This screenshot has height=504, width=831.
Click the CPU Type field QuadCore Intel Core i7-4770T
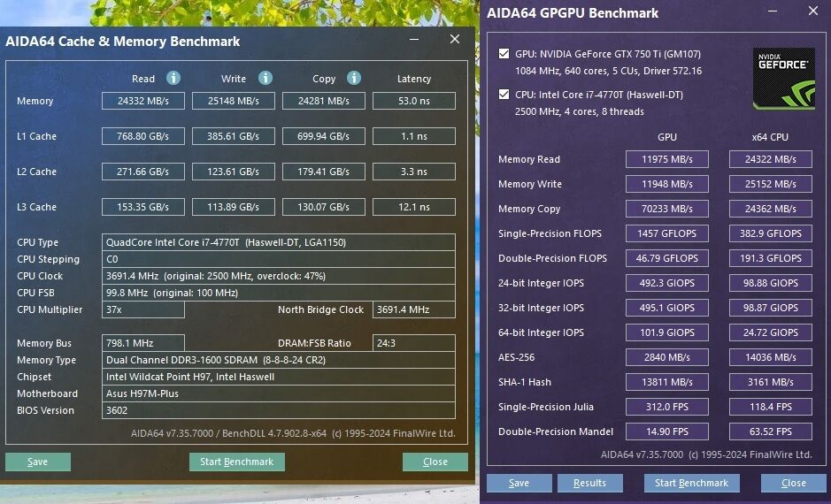[x=278, y=242]
